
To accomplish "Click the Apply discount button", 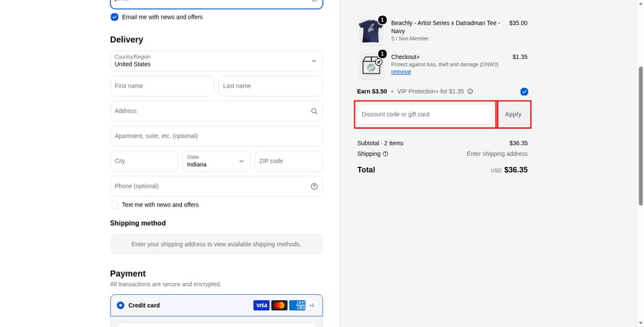I will click(513, 114).
